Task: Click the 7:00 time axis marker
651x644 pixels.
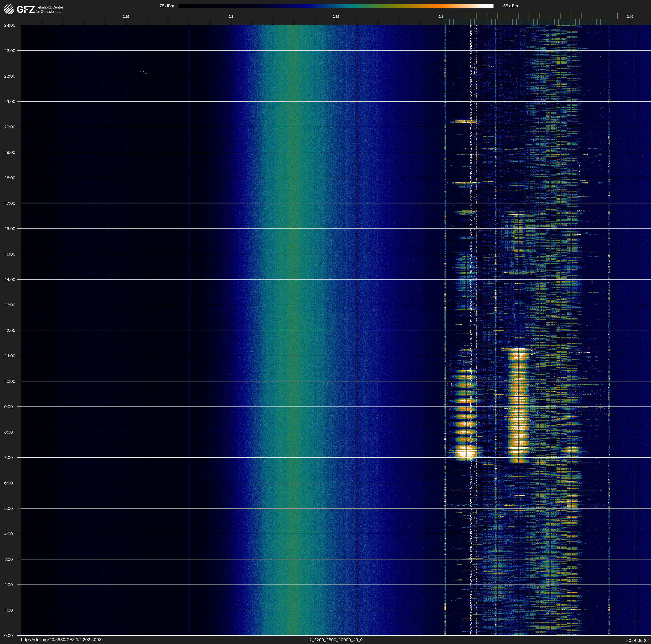Action: click(x=8, y=458)
